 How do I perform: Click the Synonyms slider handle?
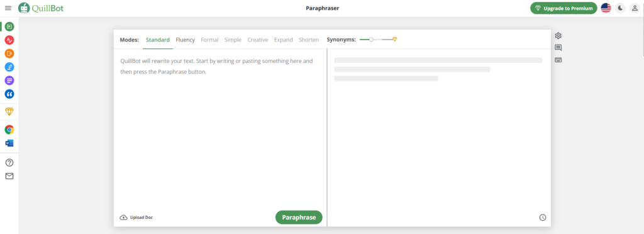point(371,40)
